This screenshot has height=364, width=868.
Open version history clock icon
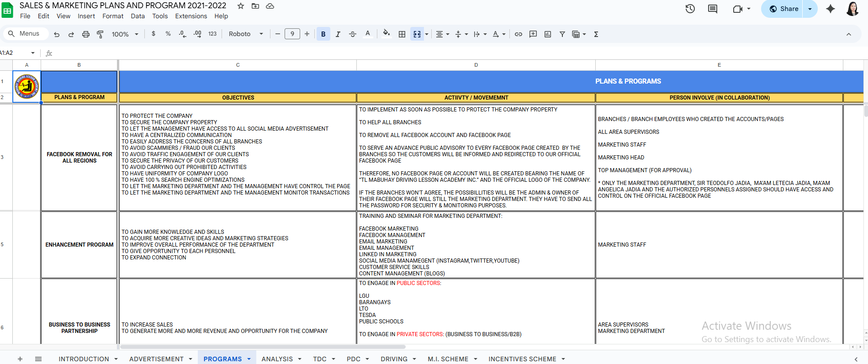(x=690, y=9)
